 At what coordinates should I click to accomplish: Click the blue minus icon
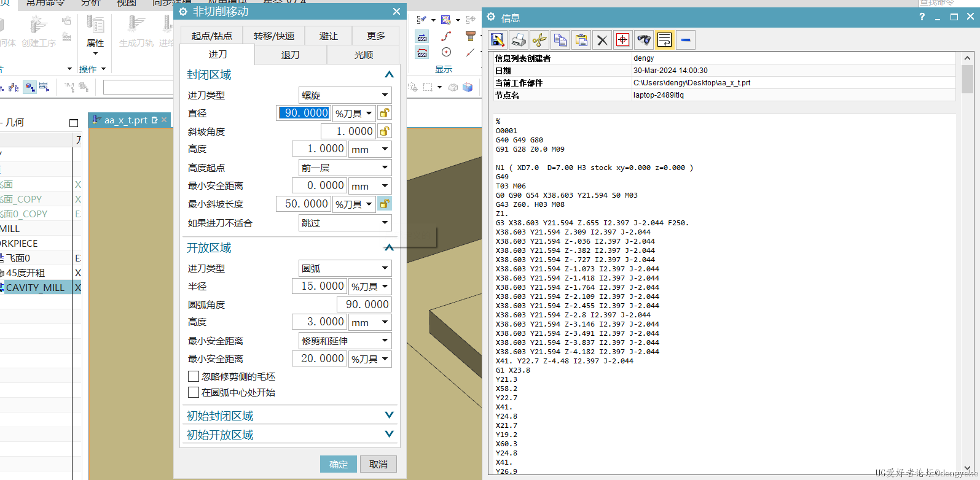[x=686, y=40]
